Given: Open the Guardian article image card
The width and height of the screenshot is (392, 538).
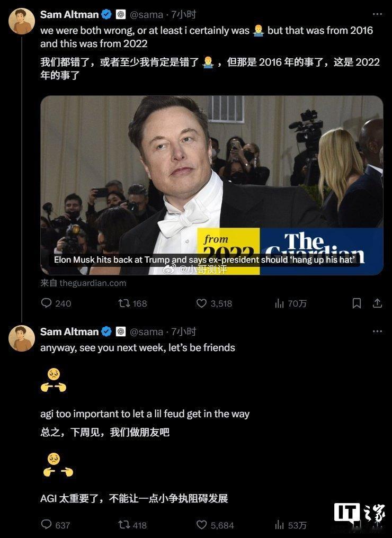Looking at the screenshot, I should (x=212, y=185).
